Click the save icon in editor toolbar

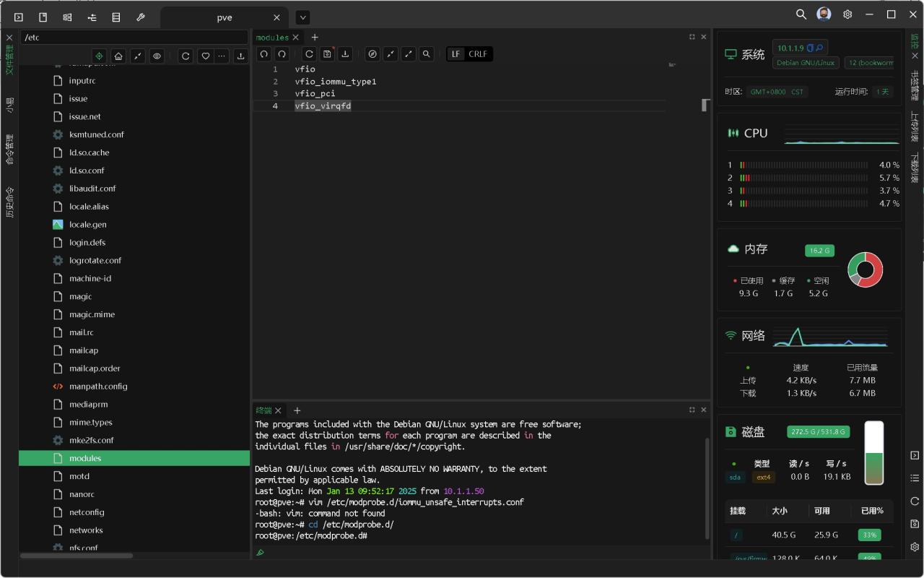pyautogui.click(x=327, y=54)
